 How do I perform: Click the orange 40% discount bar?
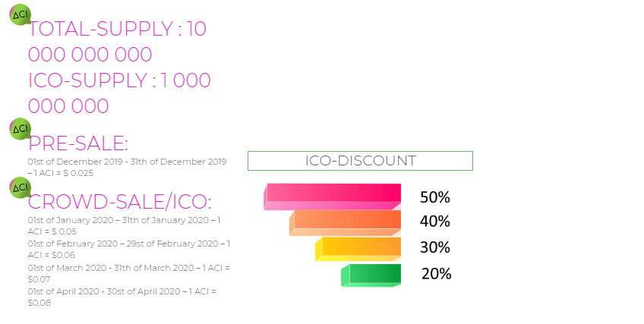(x=346, y=222)
